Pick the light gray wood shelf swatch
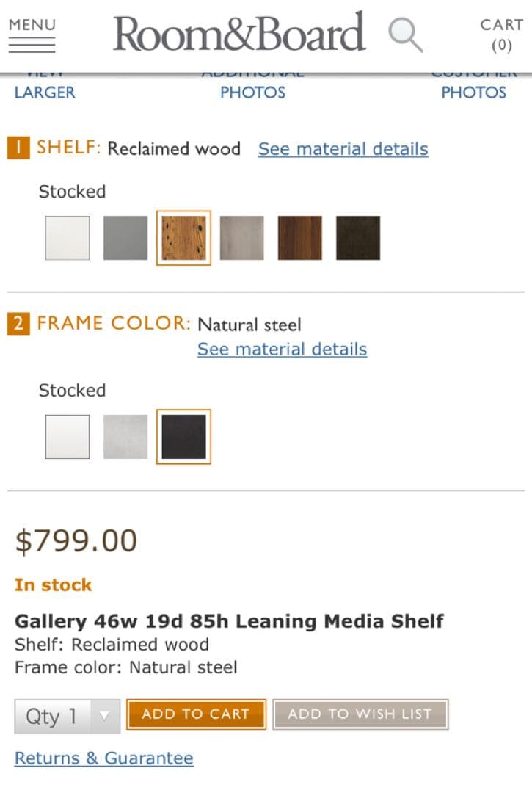Screen dimensions: 532x793 (x=241, y=238)
